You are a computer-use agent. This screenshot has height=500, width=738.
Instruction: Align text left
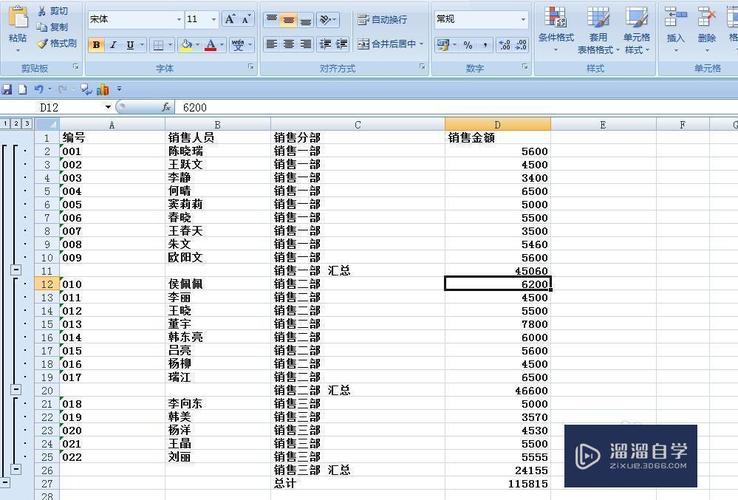272,44
